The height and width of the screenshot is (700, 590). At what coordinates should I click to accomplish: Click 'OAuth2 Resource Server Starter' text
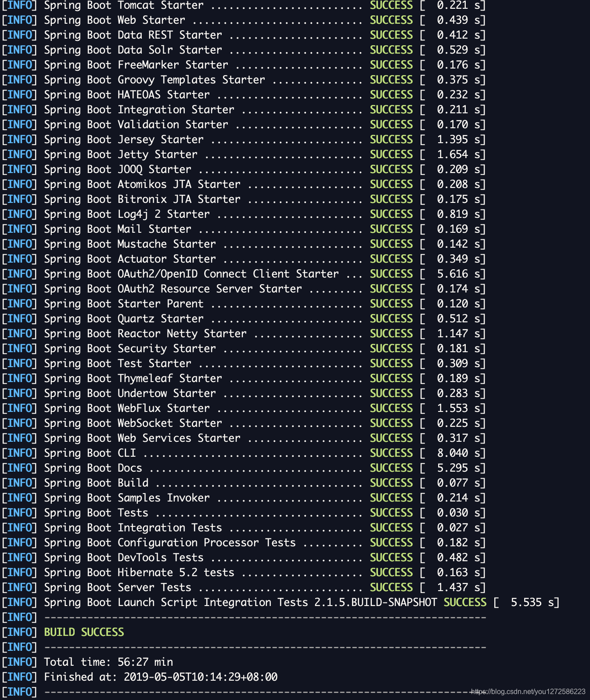click(x=210, y=289)
